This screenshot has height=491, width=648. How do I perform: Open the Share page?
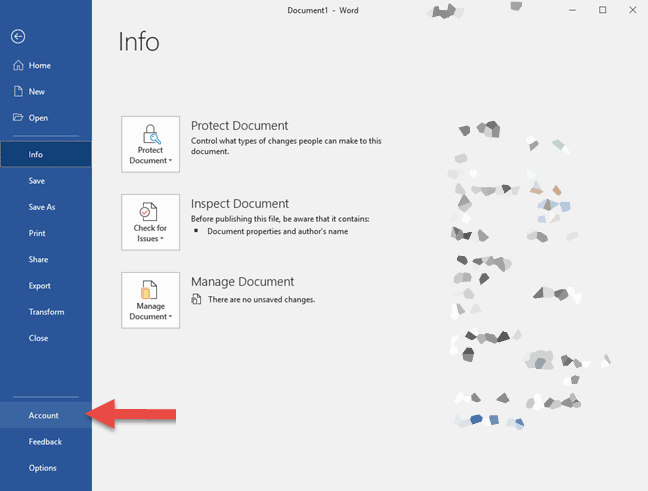[x=46, y=259]
